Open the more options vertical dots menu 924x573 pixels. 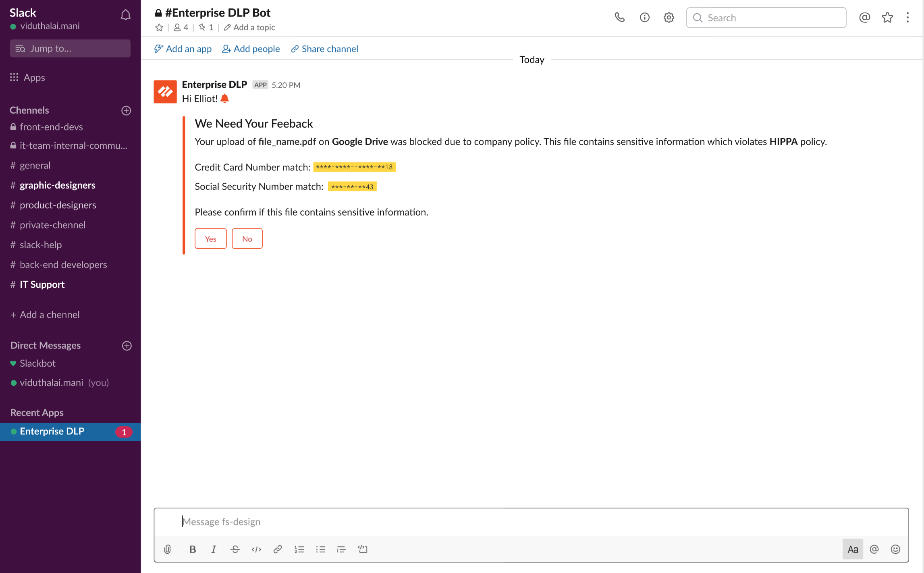coord(907,17)
